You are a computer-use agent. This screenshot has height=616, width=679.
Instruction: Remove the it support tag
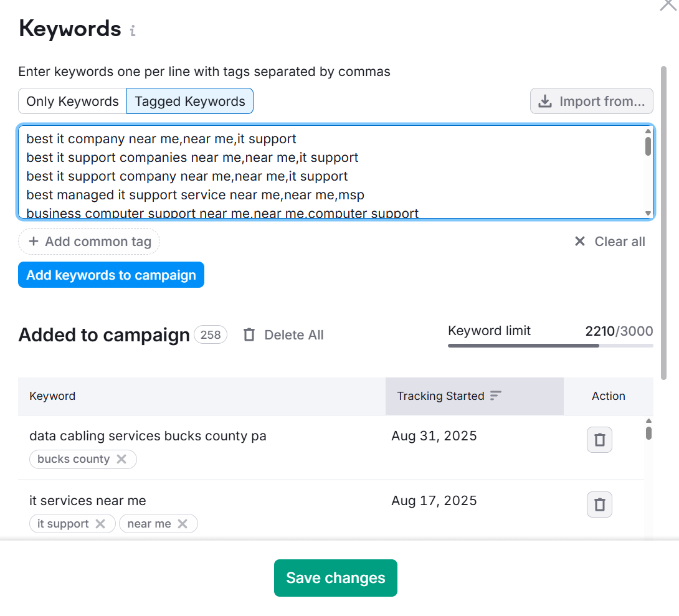click(100, 524)
